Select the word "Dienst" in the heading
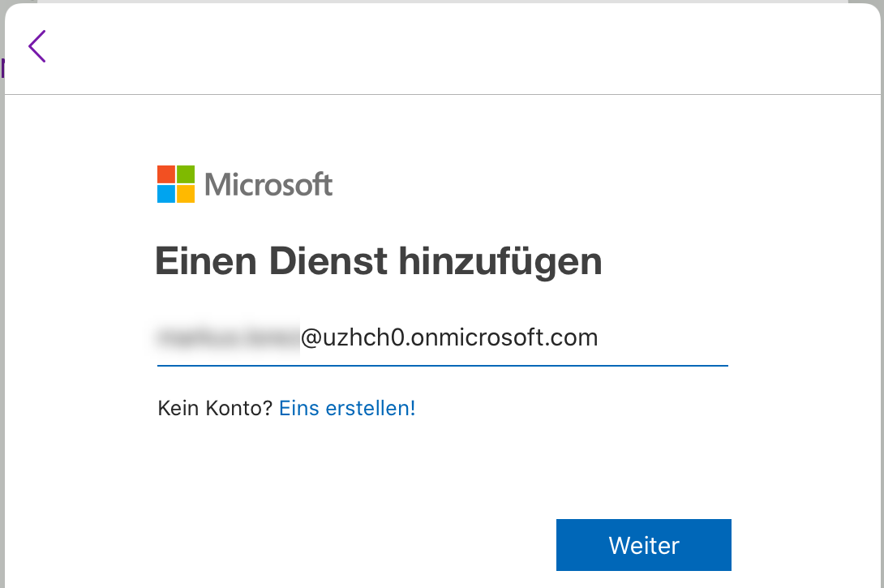 (x=328, y=262)
